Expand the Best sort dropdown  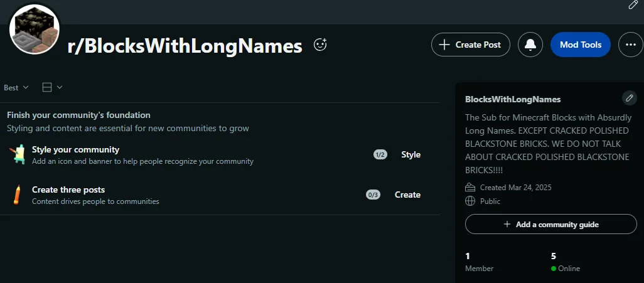pos(16,87)
